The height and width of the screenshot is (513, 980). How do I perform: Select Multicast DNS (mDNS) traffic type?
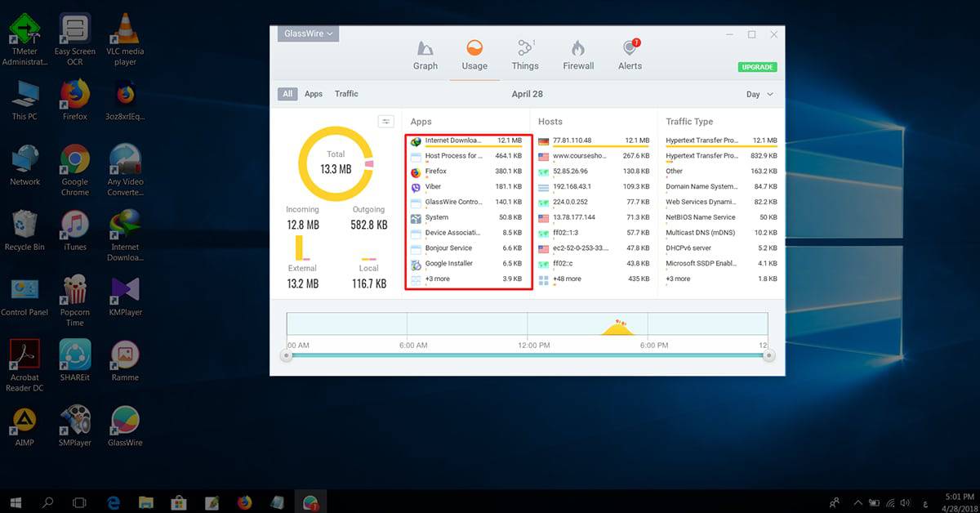pyautogui.click(x=721, y=233)
